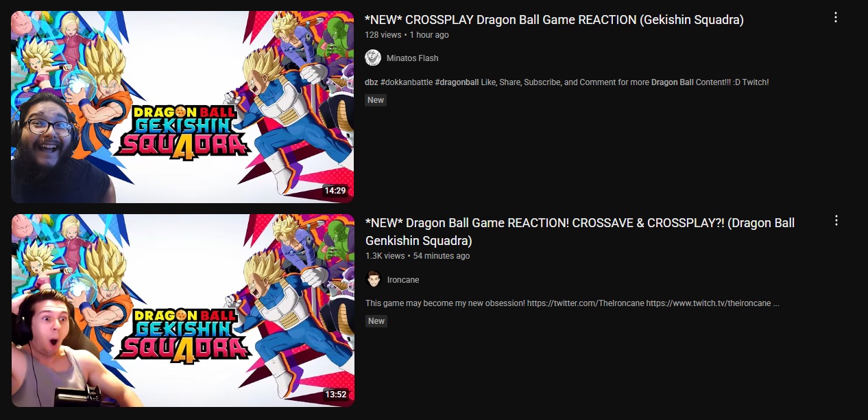Click the New badge under the Ironcane video
Image resolution: width=868 pixels, height=420 pixels.
tap(376, 321)
